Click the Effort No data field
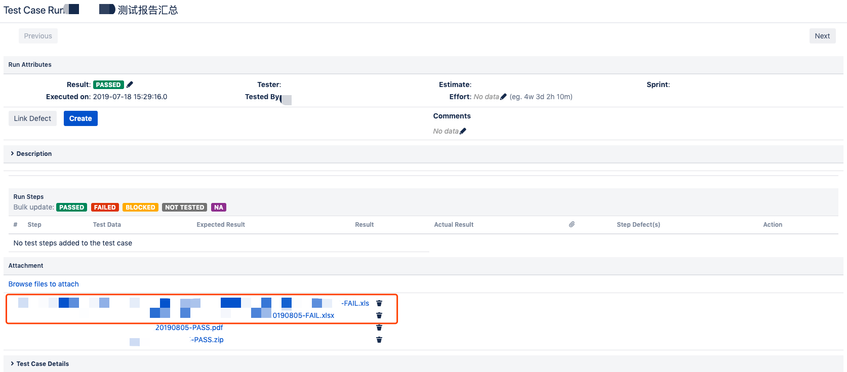 (486, 97)
